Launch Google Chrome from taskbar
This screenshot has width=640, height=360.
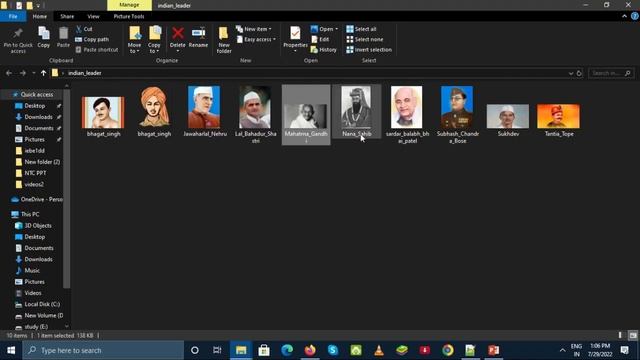point(448,350)
